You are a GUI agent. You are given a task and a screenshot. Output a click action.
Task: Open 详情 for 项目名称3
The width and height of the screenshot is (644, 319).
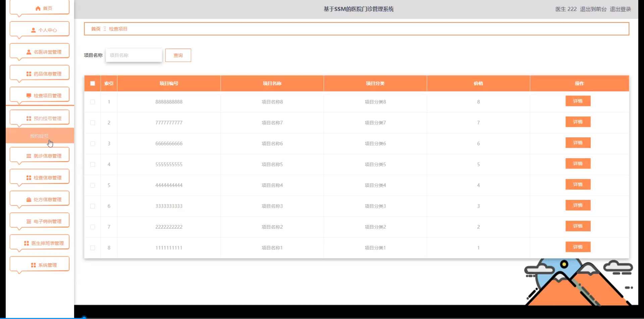pos(578,205)
